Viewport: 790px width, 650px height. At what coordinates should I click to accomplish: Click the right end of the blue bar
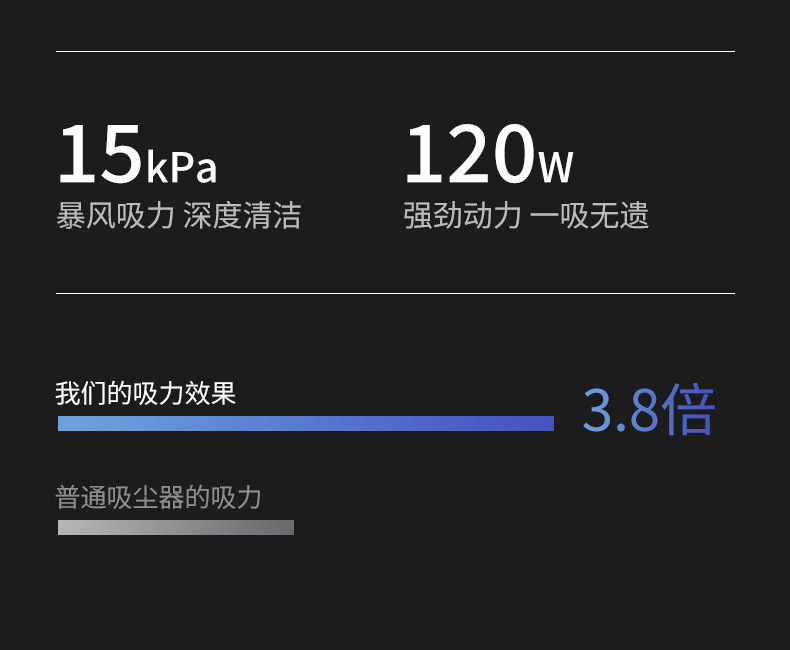[548, 423]
